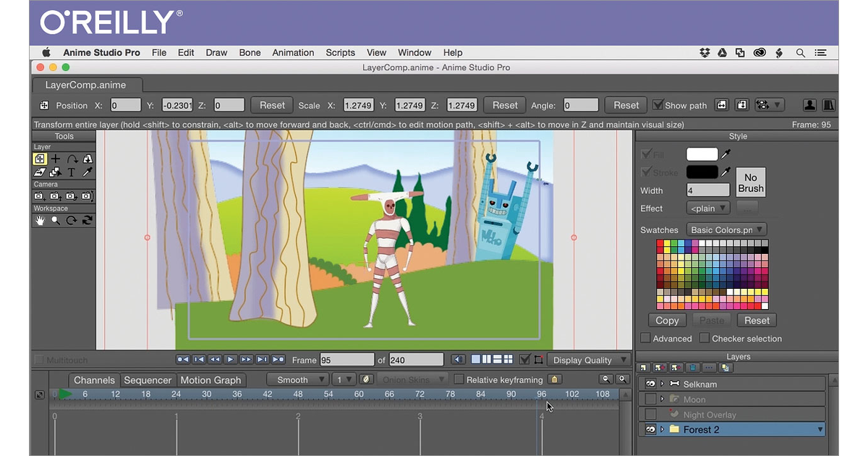Screen dimensions: 868x456
Task: Select the Set Origin crosshair tool
Action: 56,159
